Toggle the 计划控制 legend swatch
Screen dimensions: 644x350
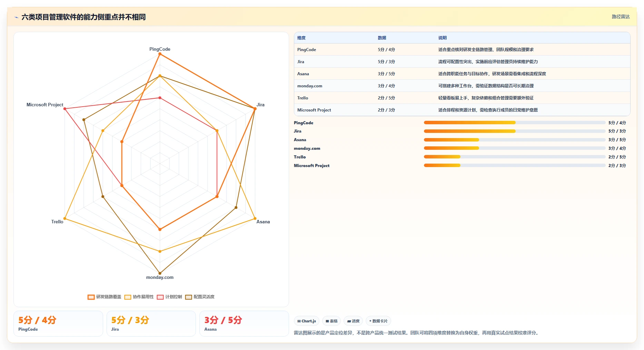[160, 297]
